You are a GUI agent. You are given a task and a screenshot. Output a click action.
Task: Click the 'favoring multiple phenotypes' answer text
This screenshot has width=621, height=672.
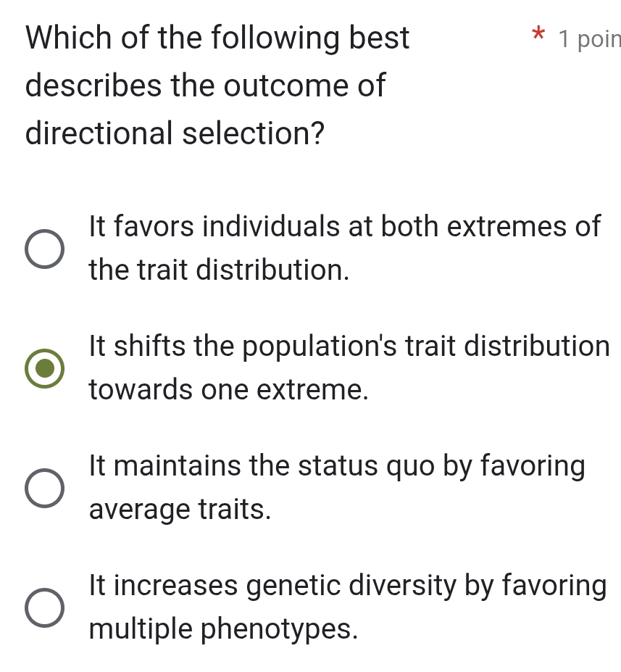point(346,607)
